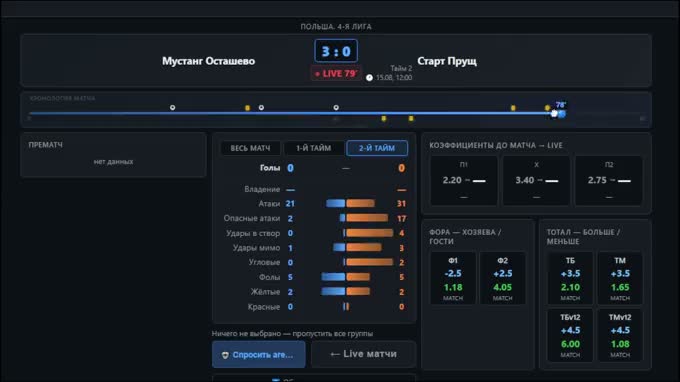Click the away-side Опасные атаки value 17
Viewport: 680px width, 382px height.
coord(402,219)
